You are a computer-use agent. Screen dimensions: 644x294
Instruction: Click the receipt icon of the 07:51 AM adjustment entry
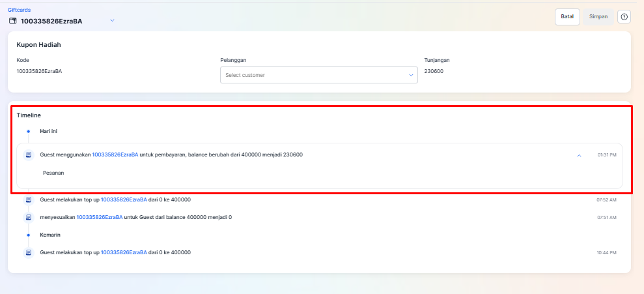coord(29,217)
